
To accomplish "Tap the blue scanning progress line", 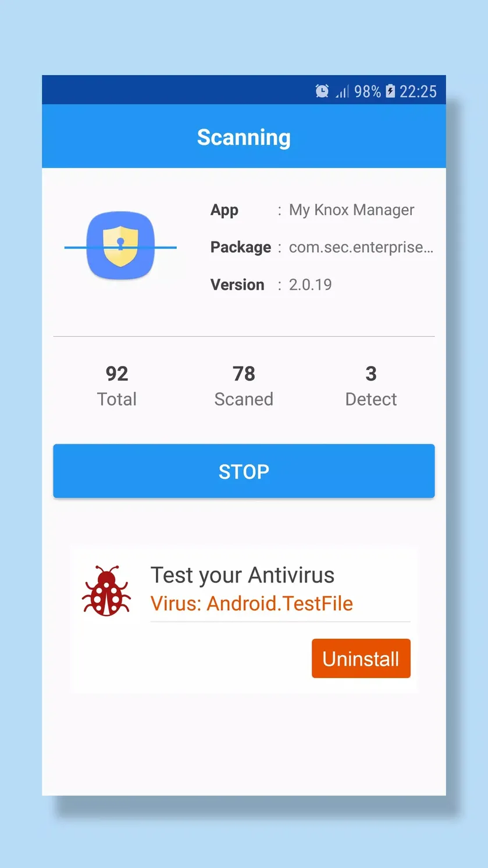I will coord(120,248).
